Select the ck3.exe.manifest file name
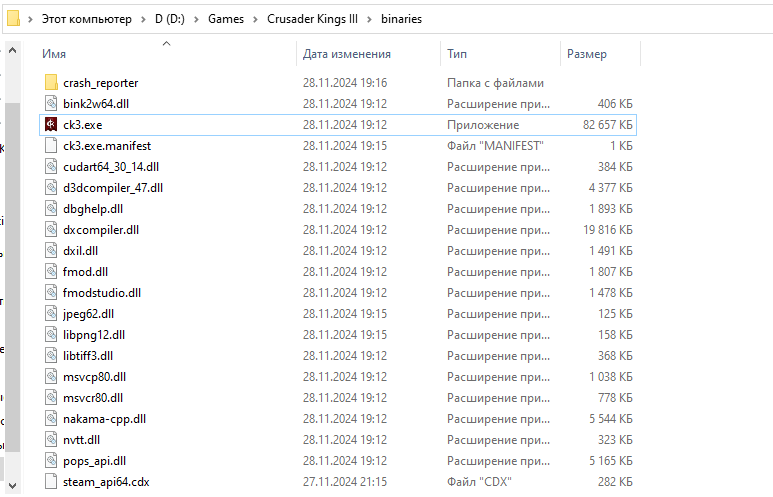Viewport: 773px width, 497px height. [107, 146]
